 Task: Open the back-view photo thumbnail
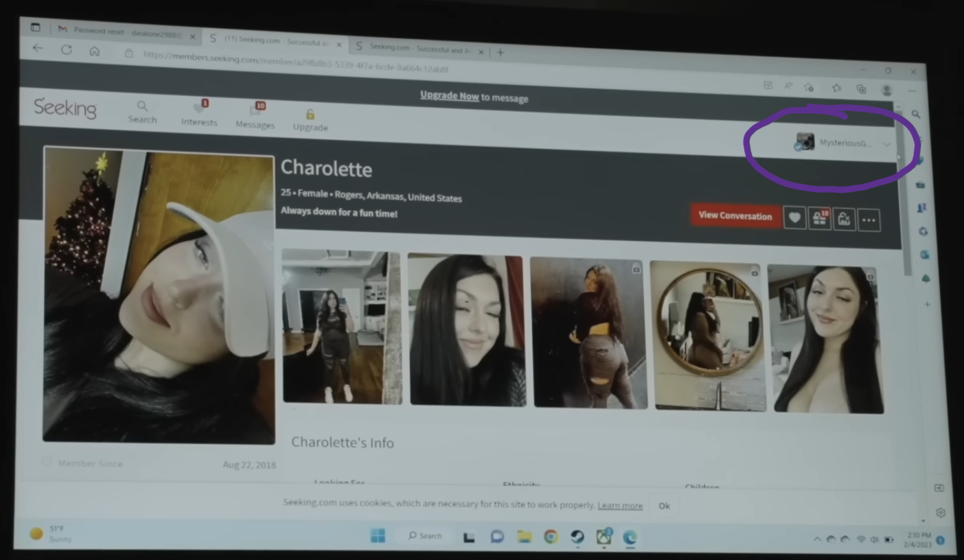click(589, 333)
